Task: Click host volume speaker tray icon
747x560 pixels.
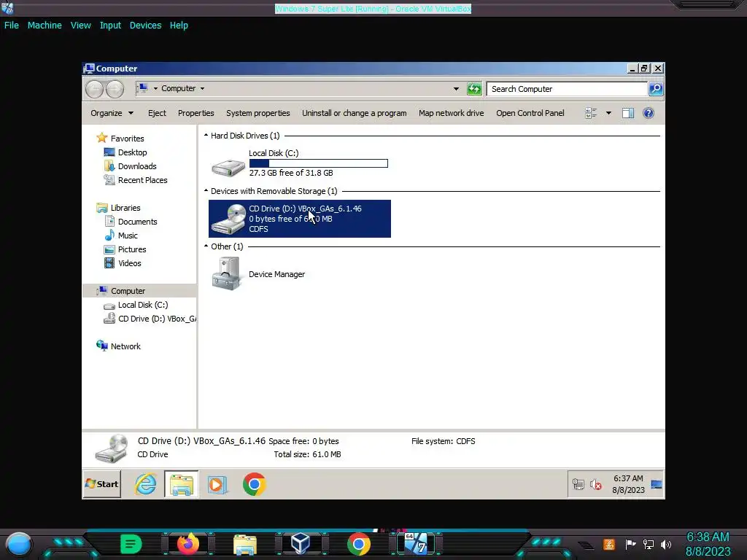Action: [666, 544]
